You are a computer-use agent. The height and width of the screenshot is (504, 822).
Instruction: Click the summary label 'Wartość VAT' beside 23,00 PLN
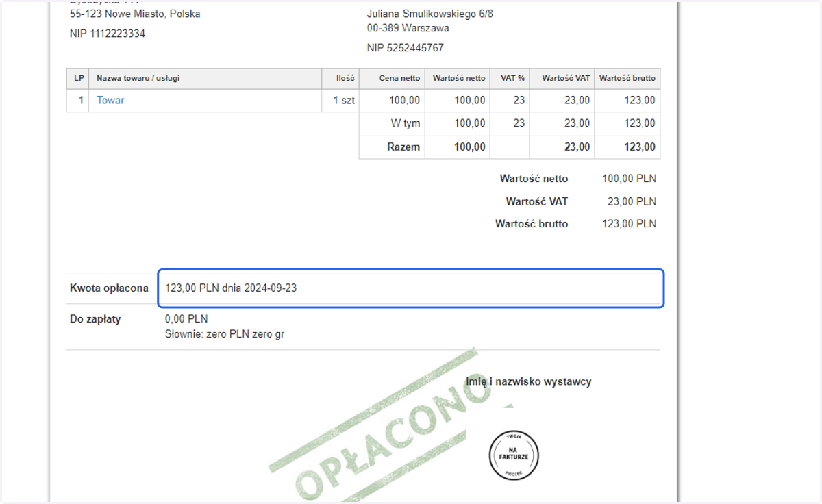pos(537,201)
